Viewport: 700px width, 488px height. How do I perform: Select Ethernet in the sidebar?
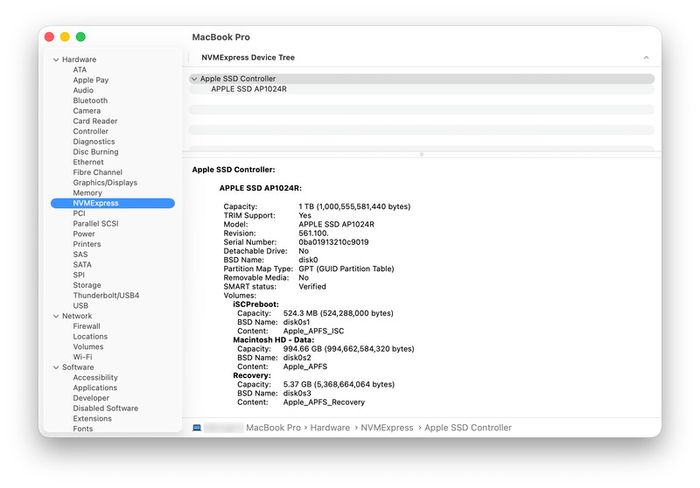coord(88,162)
